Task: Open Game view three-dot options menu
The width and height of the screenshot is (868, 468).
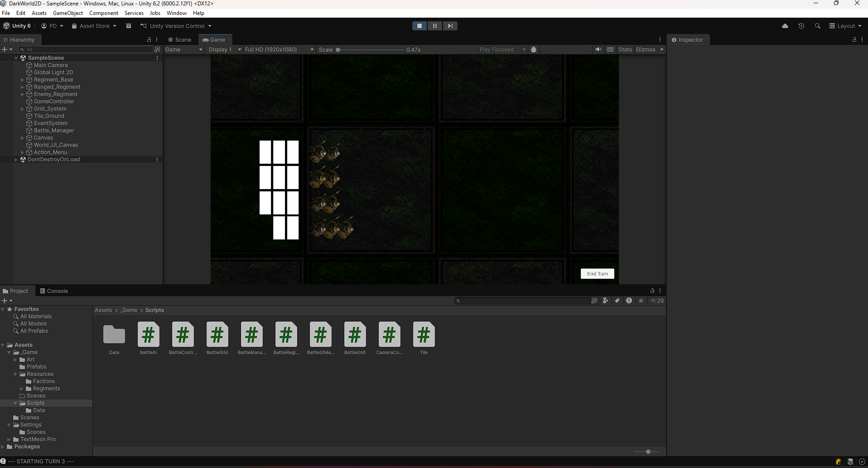Action: click(660, 39)
